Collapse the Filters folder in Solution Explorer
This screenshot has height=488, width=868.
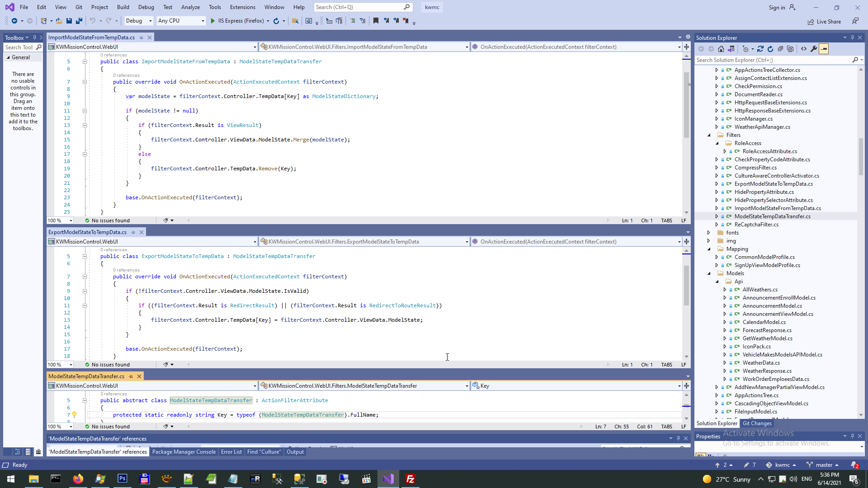pos(709,135)
